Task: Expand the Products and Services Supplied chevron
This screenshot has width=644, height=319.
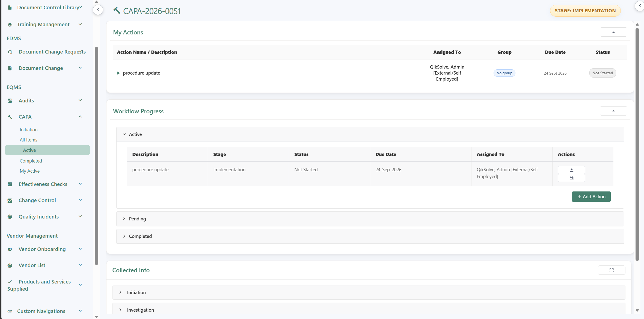Action: 80,285
